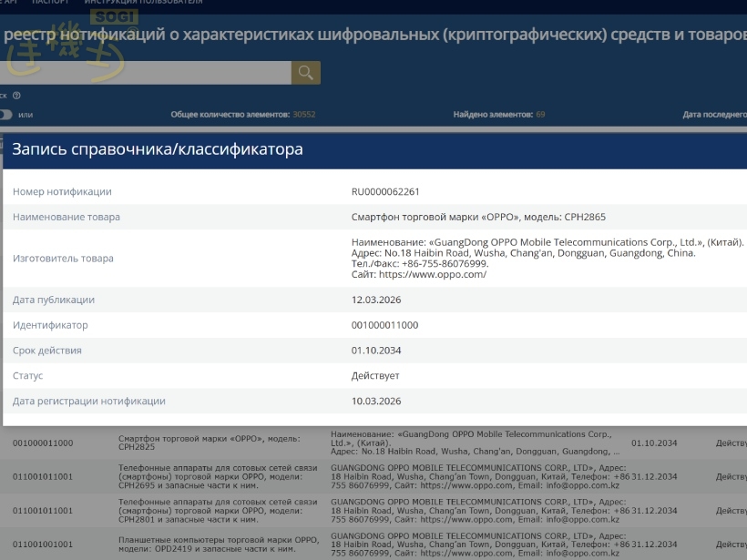
Task: Click validity date 01.10.2034 in dialog
Action: coord(376,351)
